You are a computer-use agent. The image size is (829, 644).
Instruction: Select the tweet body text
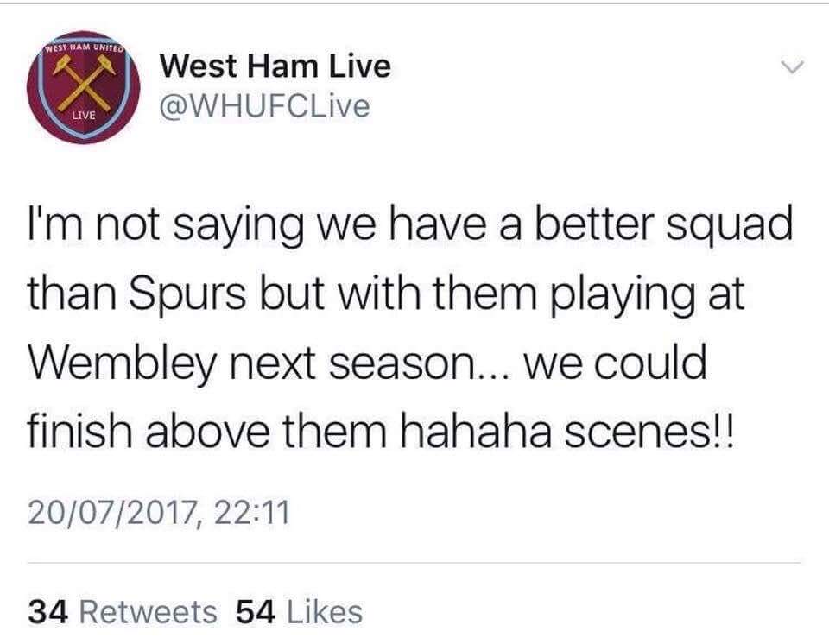coord(411,328)
